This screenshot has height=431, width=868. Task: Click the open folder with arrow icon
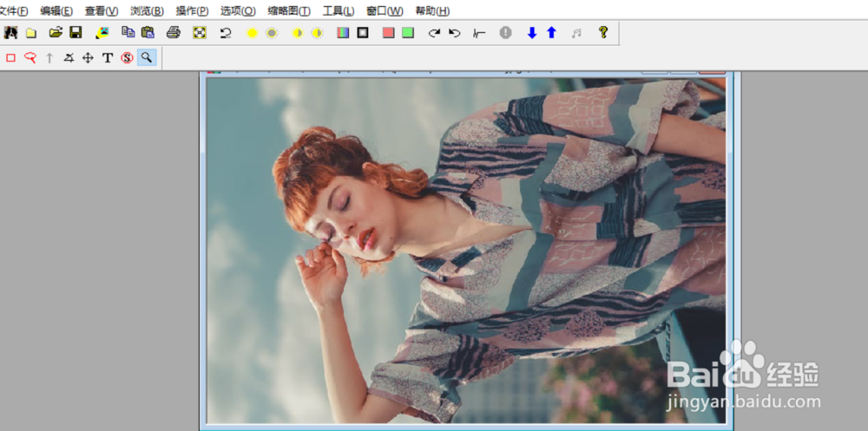[x=56, y=33]
